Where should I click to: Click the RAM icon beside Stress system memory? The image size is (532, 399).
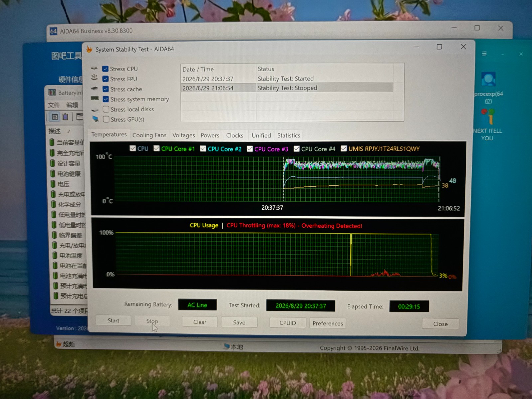click(95, 99)
